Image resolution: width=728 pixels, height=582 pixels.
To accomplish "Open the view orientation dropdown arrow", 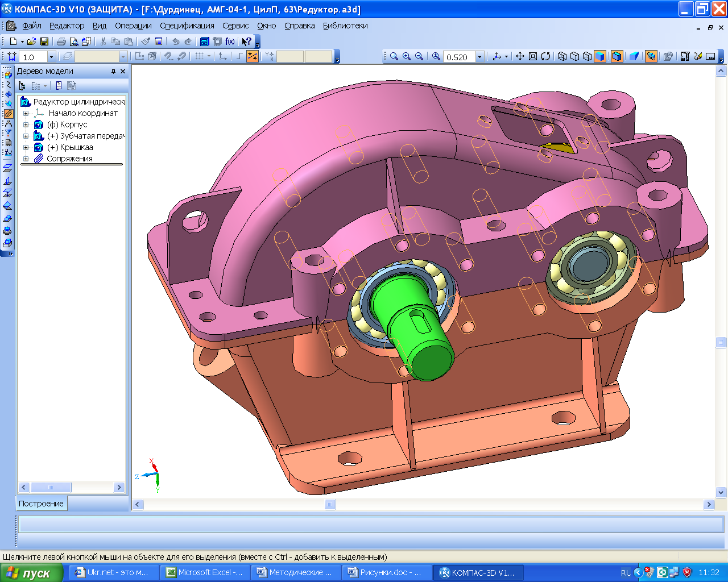I will point(506,57).
